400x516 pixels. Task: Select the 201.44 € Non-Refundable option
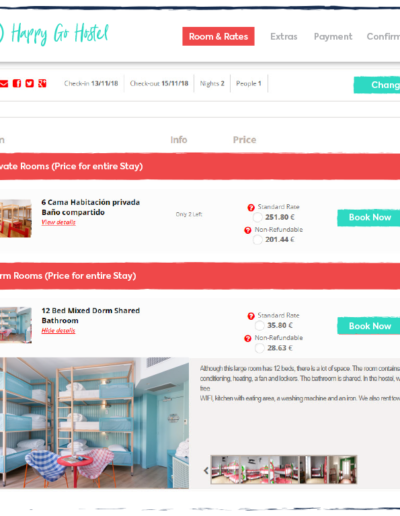pyautogui.click(x=257, y=240)
